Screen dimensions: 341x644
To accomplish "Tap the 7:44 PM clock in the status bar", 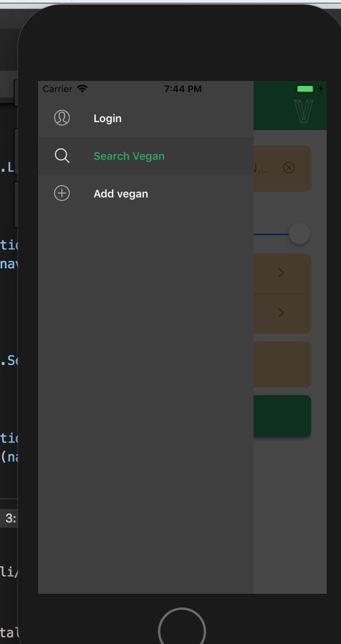I will tap(183, 89).
